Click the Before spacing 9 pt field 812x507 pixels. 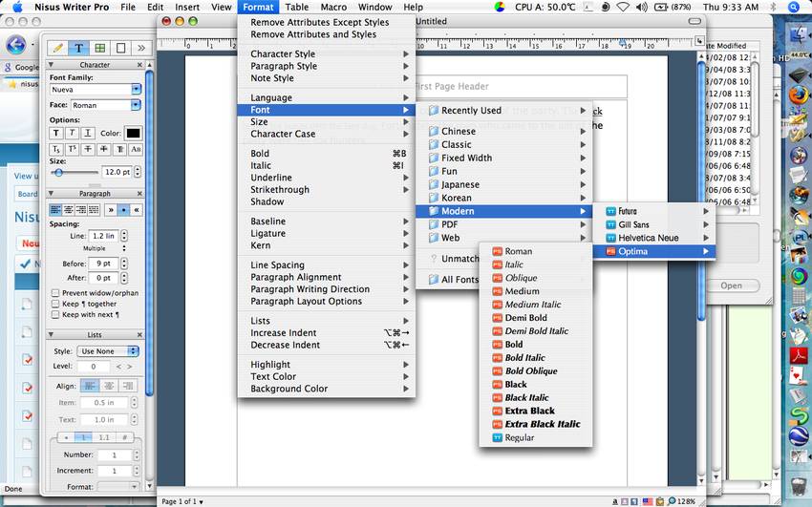click(103, 264)
